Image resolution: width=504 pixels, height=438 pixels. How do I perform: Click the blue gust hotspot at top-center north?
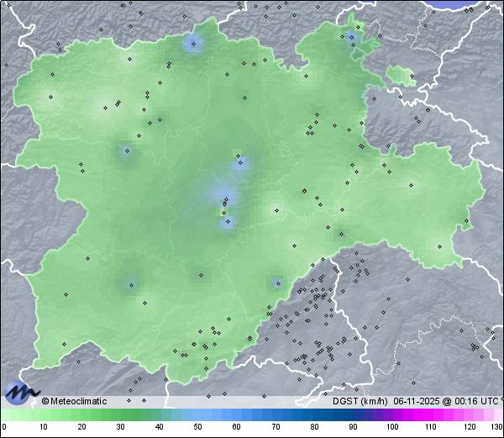click(194, 44)
